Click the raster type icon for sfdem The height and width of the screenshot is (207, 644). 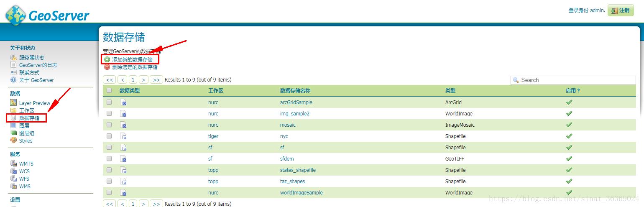[123, 158]
